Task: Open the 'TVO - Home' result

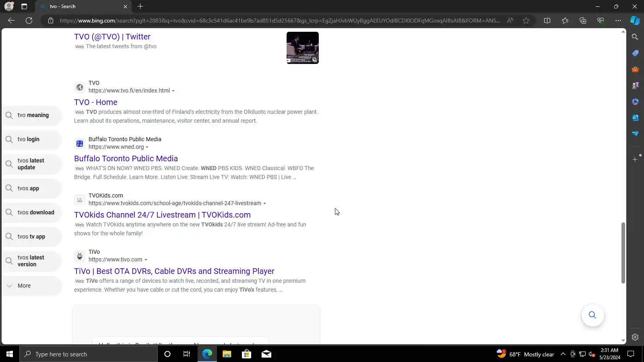Action: click(96, 102)
